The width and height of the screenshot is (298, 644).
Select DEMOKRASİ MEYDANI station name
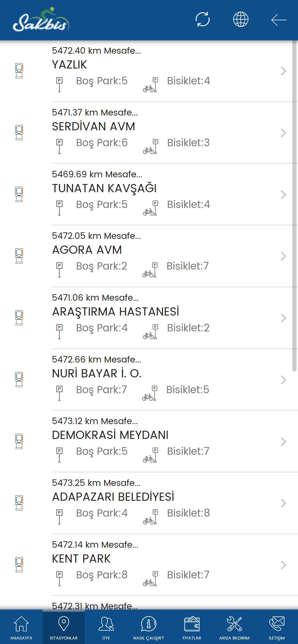click(x=110, y=435)
